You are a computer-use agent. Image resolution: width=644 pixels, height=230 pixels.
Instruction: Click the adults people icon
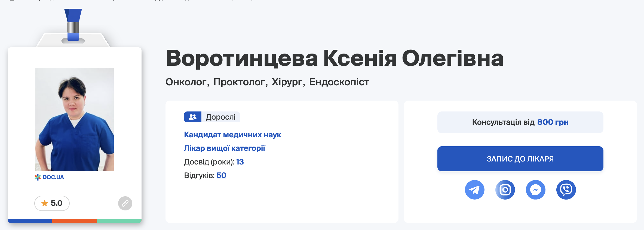click(193, 117)
